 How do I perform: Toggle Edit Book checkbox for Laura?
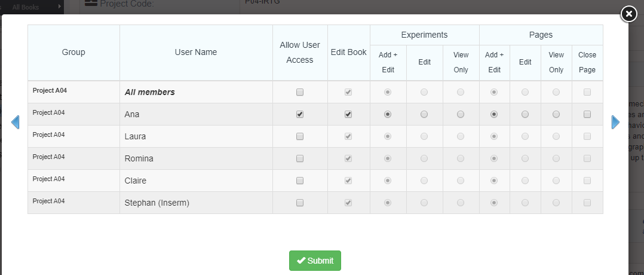pos(348,136)
